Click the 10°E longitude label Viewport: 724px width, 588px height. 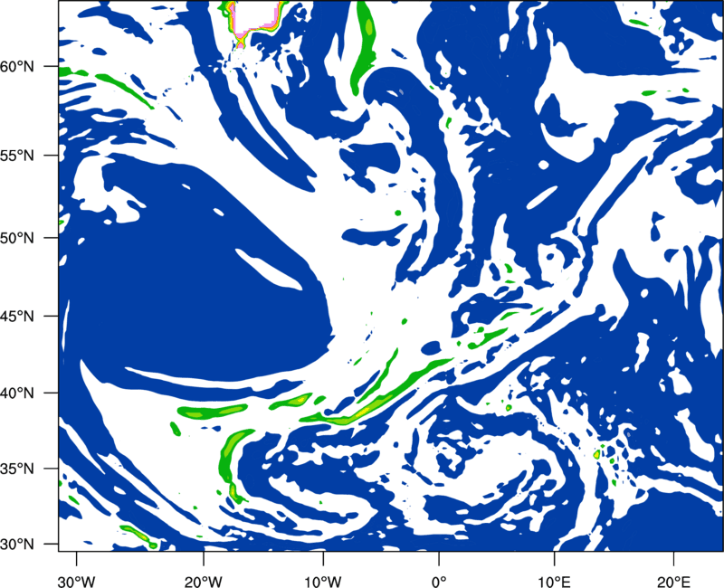[x=554, y=582]
